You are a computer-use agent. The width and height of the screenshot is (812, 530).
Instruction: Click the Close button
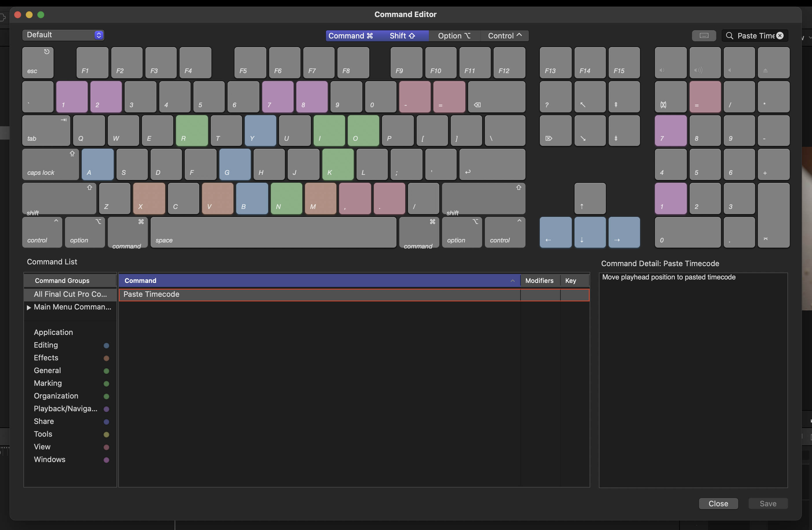point(718,503)
